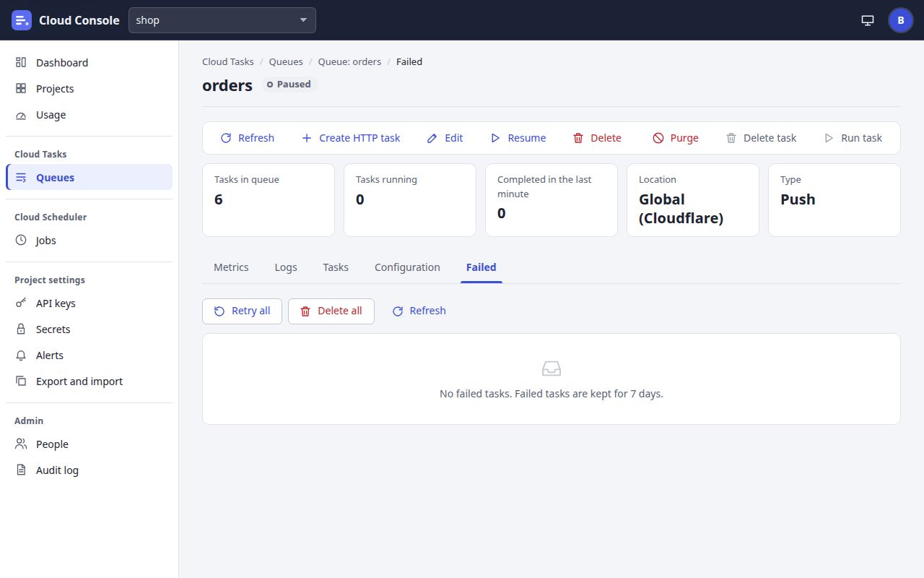The height and width of the screenshot is (578, 924).
Task: Click Queue: orders breadcrumb link
Action: point(349,62)
